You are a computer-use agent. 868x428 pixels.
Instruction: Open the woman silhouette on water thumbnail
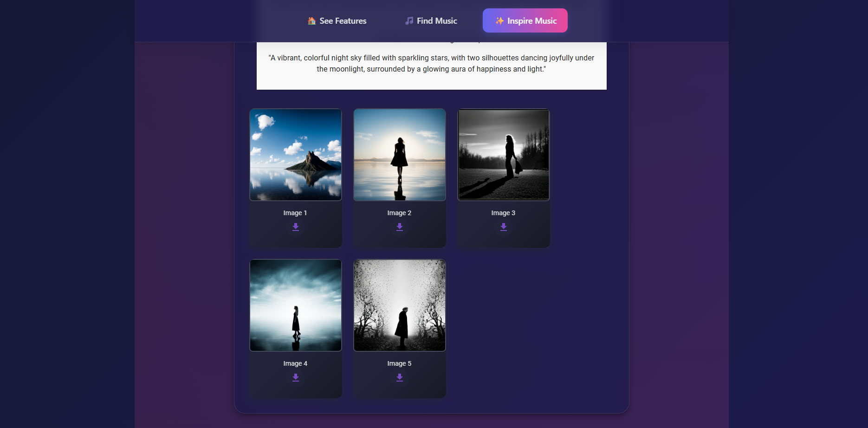click(400, 155)
